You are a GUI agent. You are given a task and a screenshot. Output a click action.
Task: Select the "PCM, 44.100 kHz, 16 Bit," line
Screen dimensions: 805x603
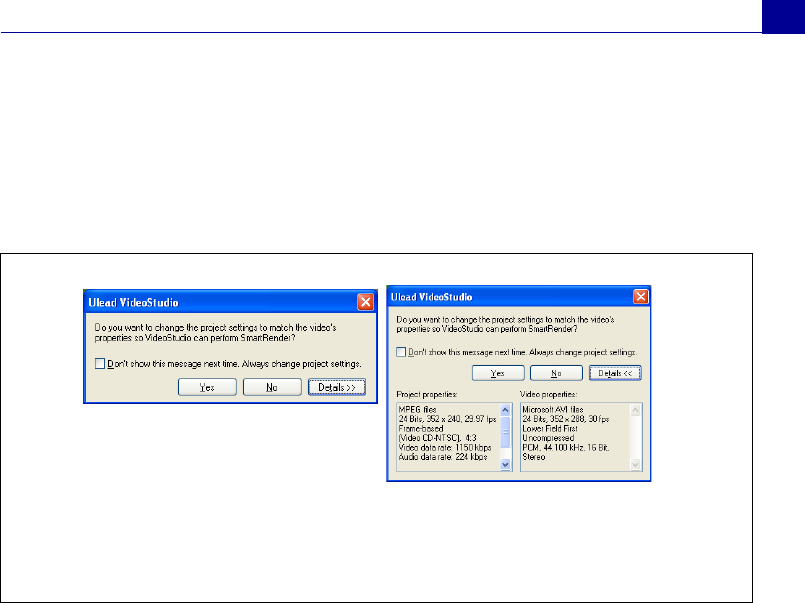coord(565,448)
